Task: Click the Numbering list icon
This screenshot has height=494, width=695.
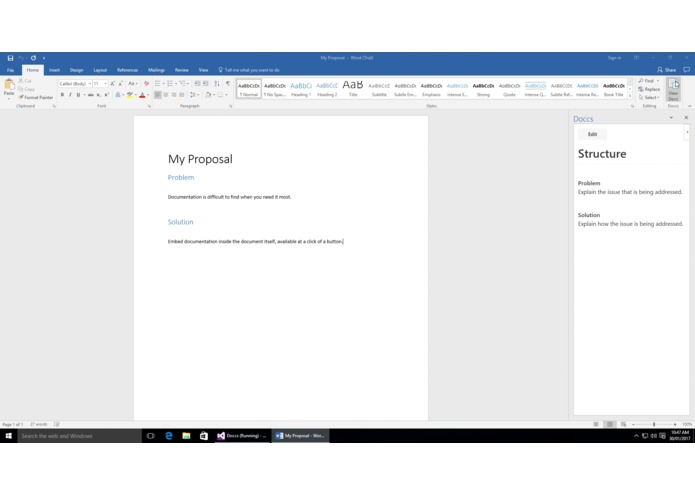Action: pyautogui.click(x=170, y=83)
